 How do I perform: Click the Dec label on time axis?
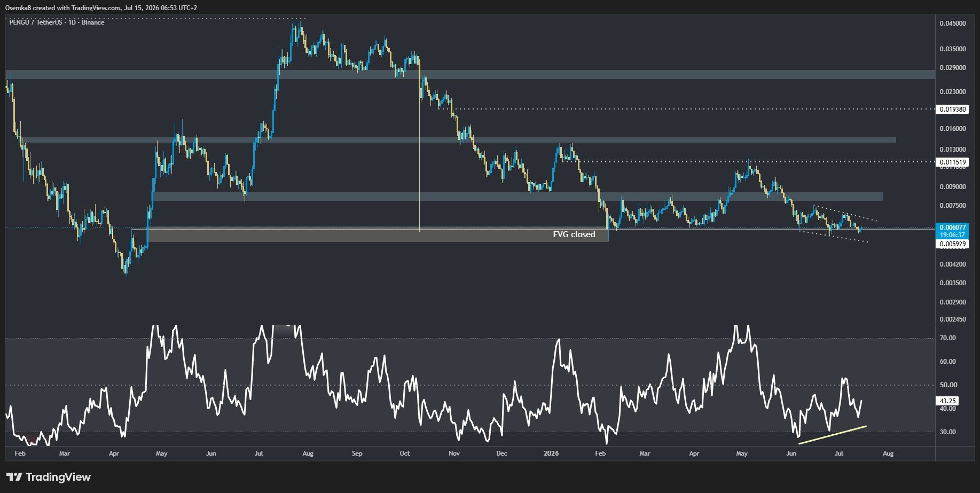(x=501, y=453)
